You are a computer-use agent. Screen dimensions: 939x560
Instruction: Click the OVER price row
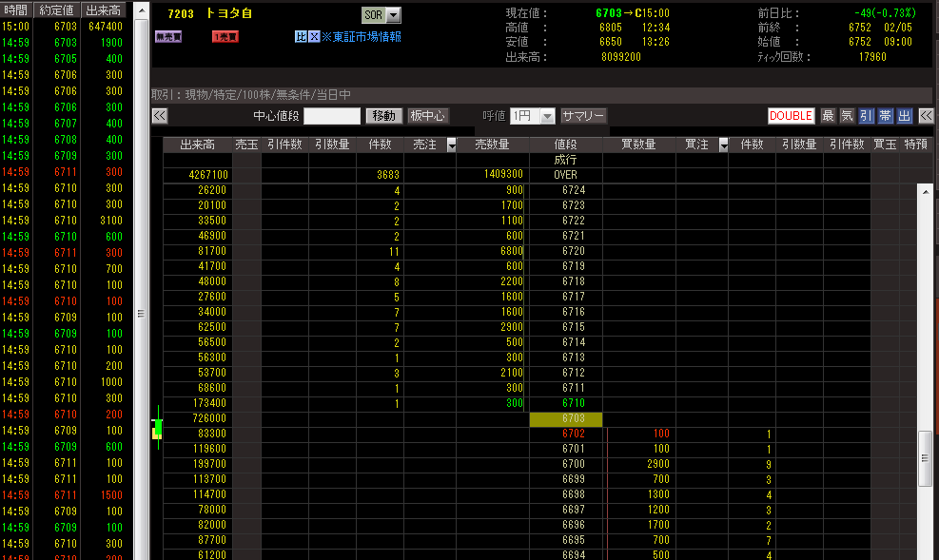(565, 175)
